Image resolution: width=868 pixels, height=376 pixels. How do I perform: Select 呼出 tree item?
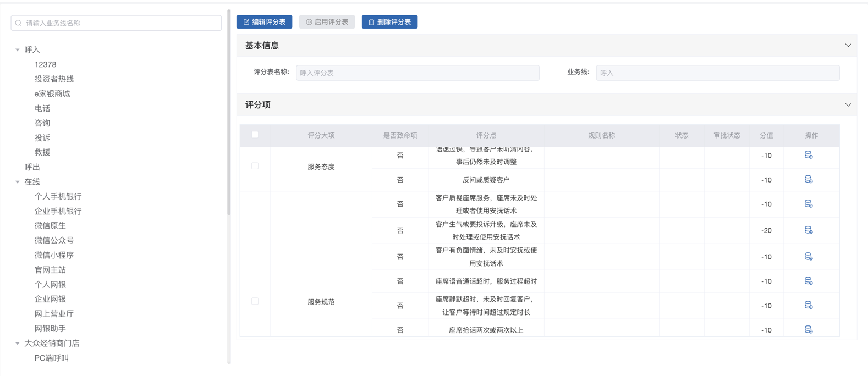(x=32, y=167)
